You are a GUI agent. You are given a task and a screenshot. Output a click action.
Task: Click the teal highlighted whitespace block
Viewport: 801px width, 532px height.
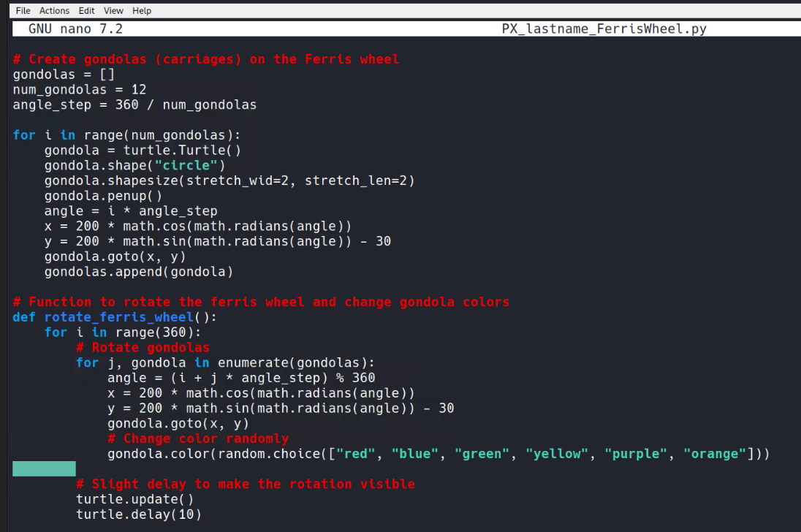coord(44,468)
